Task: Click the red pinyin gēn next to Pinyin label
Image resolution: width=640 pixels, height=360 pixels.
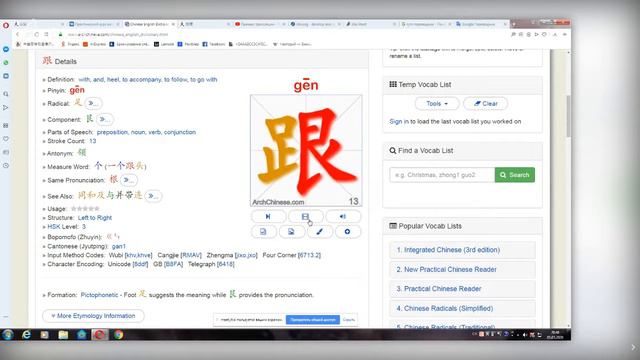Action: pyautogui.click(x=77, y=90)
